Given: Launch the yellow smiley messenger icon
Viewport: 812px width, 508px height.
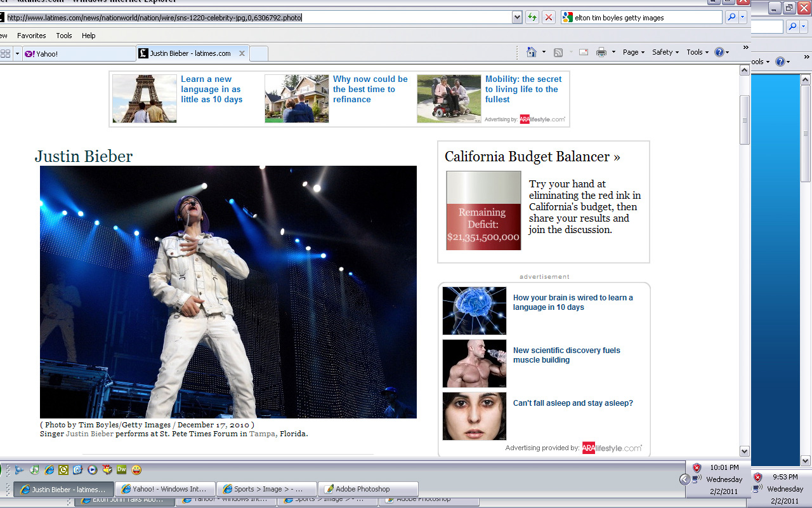Looking at the screenshot, I should coord(136,470).
